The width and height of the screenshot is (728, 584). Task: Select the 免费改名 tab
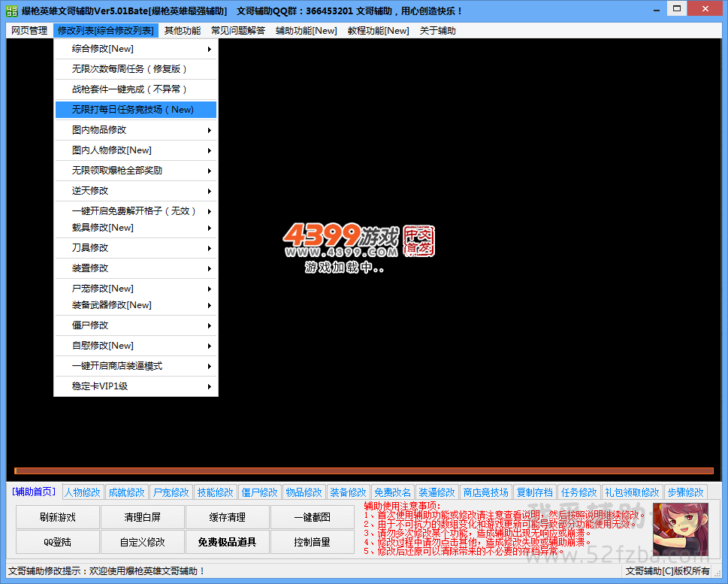pos(392,492)
